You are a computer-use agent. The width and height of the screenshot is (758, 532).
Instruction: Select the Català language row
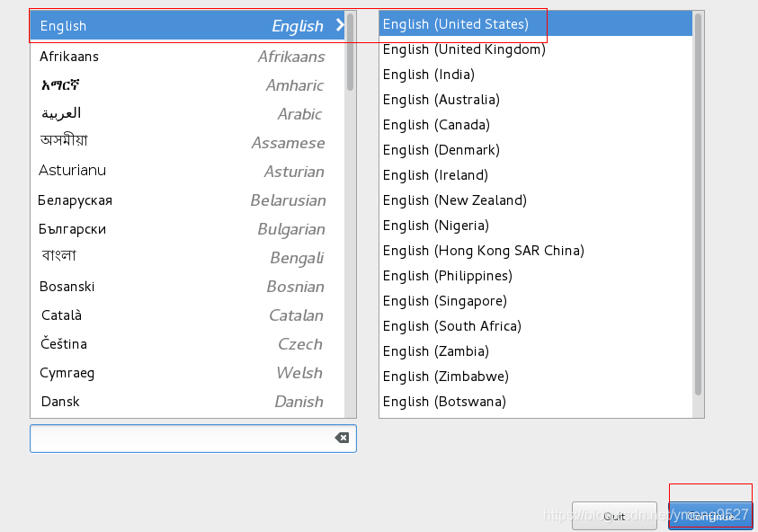[x=188, y=315]
